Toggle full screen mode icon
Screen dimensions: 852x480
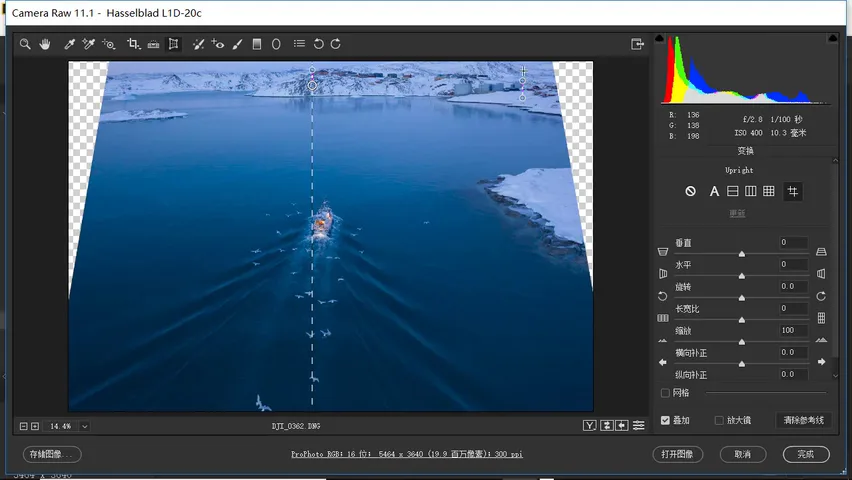(x=637, y=44)
